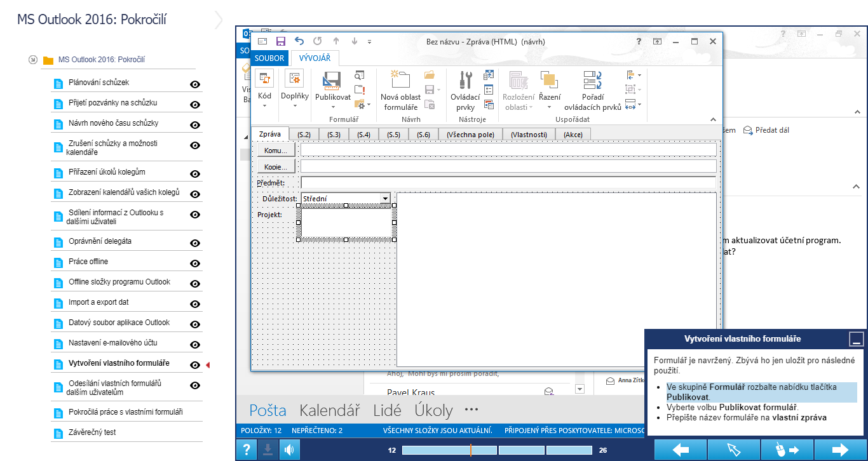This screenshot has width=868, height=461.
Task: Switch to the (Akce) tab
Action: (573, 135)
